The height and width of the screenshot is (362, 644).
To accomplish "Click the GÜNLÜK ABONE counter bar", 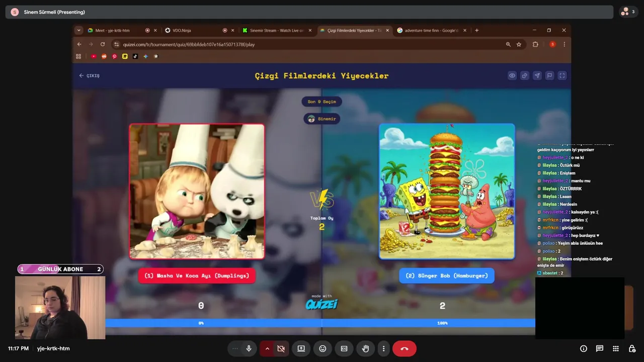I will [x=60, y=269].
